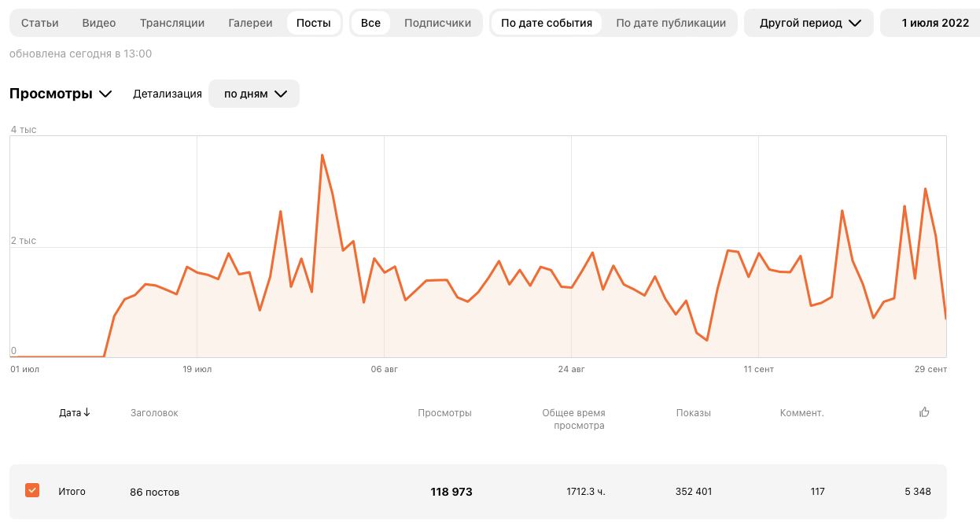Choose По дате публикации sorting
The height and width of the screenshot is (524, 980).
pos(671,23)
